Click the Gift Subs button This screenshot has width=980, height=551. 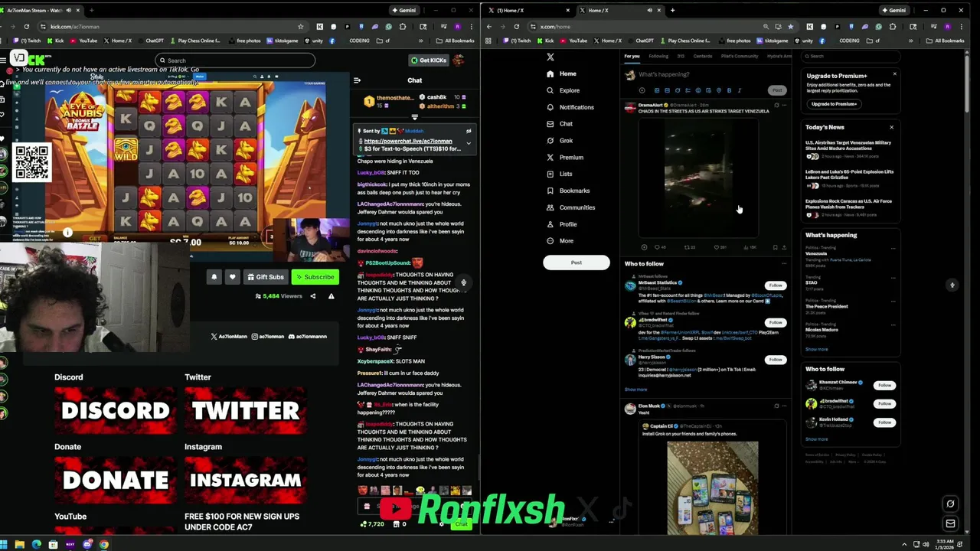tap(265, 277)
